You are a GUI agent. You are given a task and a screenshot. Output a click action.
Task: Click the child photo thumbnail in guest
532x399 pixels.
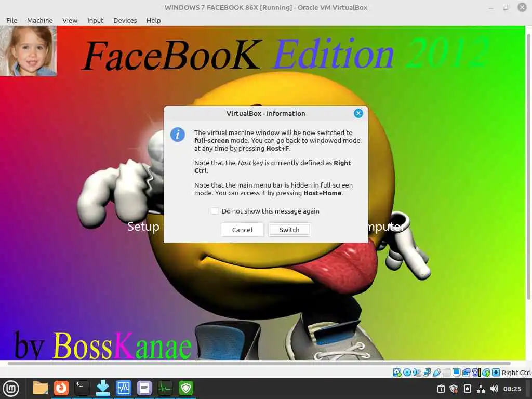[x=29, y=51]
